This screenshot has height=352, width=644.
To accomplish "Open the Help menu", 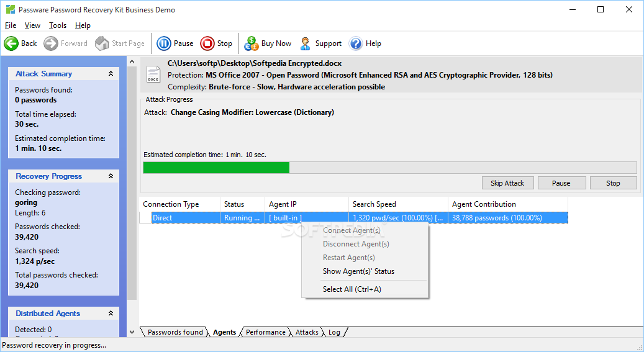I will click(x=83, y=25).
